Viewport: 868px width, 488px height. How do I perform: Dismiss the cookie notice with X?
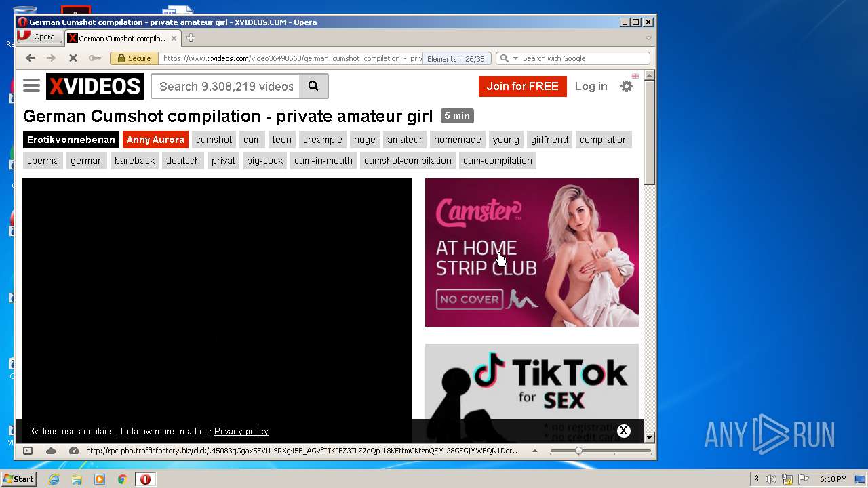(x=623, y=430)
